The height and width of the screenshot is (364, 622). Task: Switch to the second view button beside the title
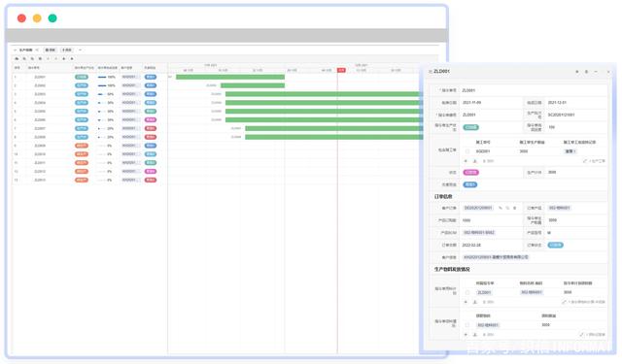[67, 50]
